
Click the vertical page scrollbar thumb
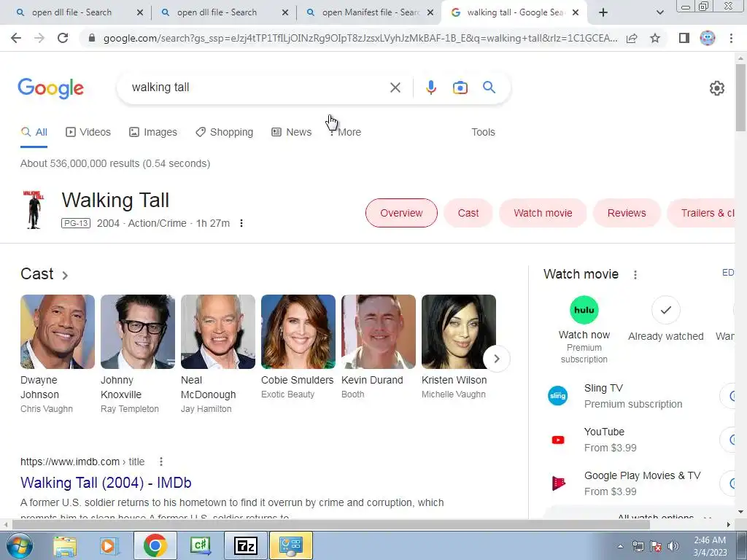[740, 97]
